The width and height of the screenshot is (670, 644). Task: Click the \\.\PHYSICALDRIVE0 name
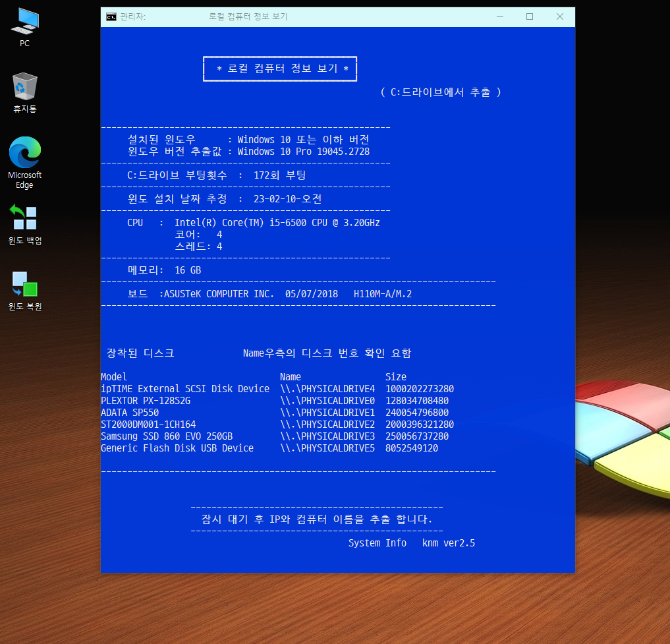(x=327, y=401)
